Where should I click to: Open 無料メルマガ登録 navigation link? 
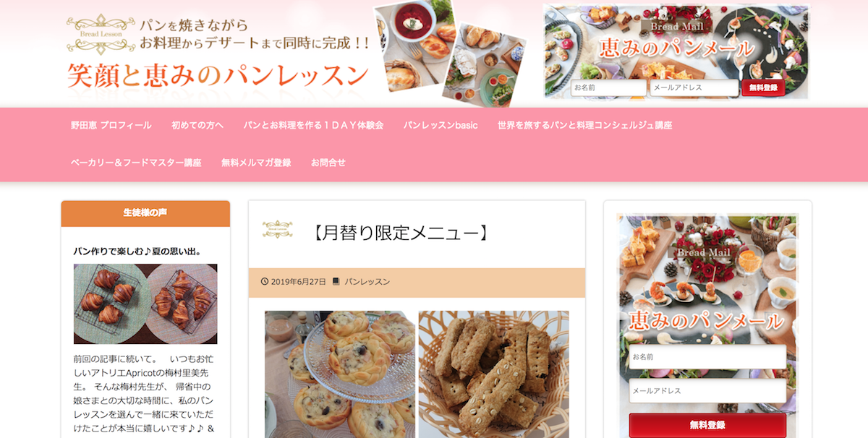[256, 163]
